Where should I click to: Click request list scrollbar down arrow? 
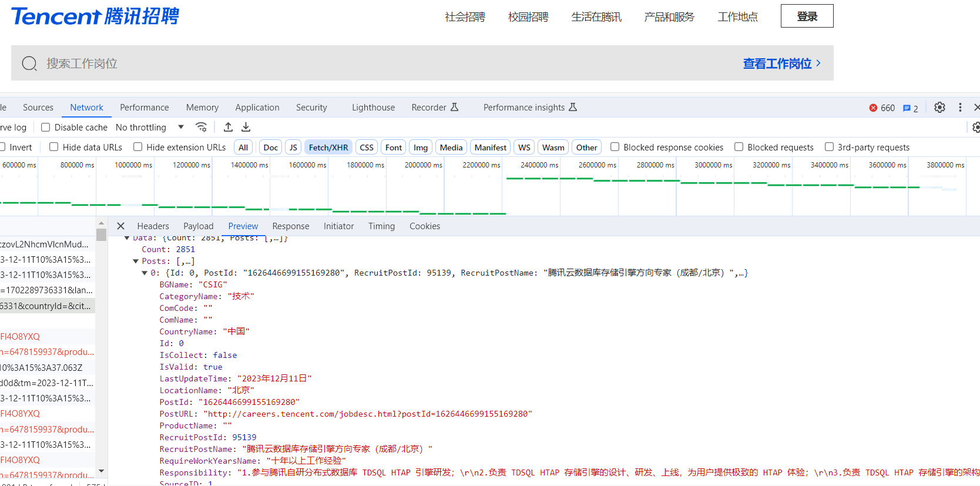point(102,471)
